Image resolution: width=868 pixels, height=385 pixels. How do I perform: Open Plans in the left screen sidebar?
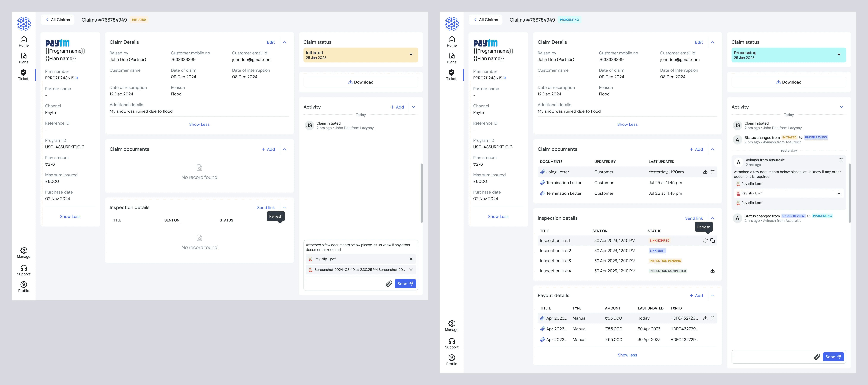(x=24, y=58)
